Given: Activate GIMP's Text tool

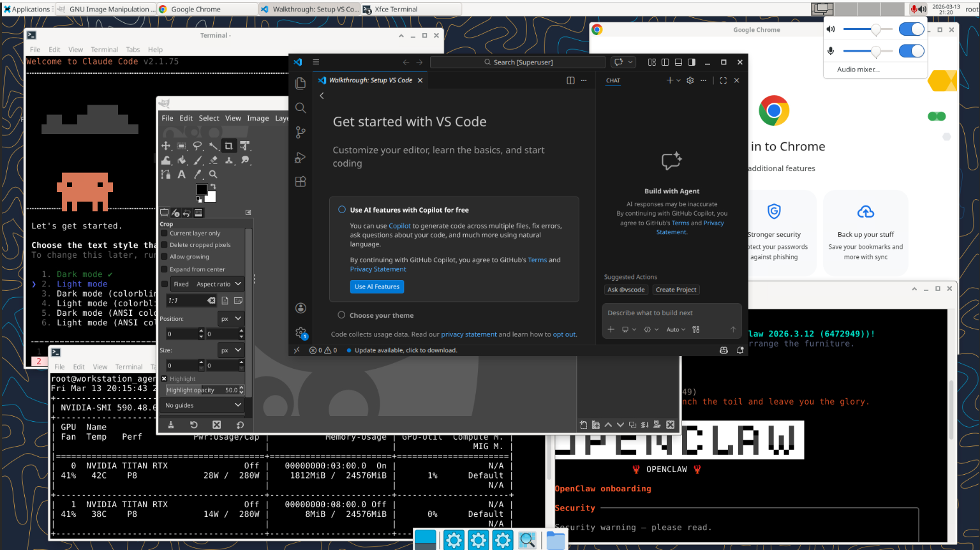Looking at the screenshot, I should (181, 174).
